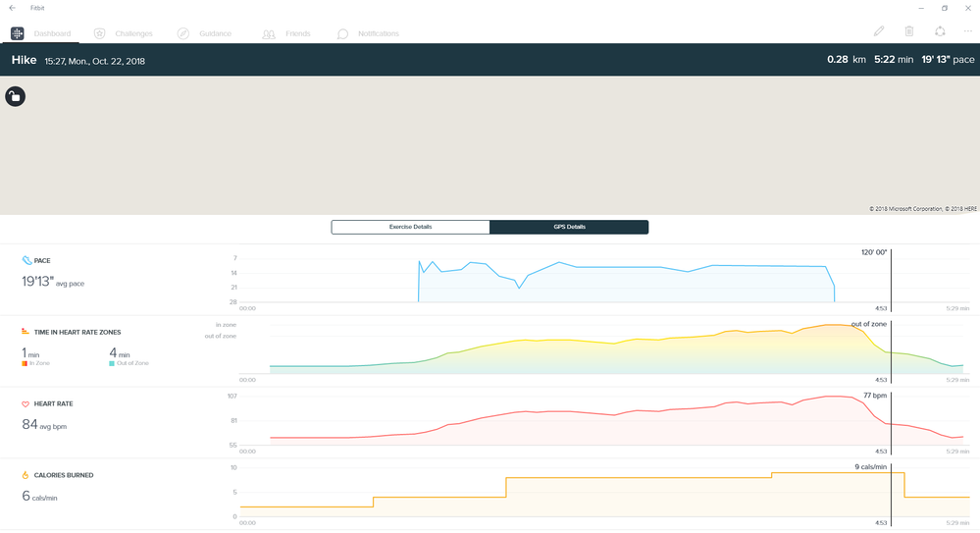The height and width of the screenshot is (533, 980).
Task: Click the Pace shoe icon
Action: [x=26, y=261]
